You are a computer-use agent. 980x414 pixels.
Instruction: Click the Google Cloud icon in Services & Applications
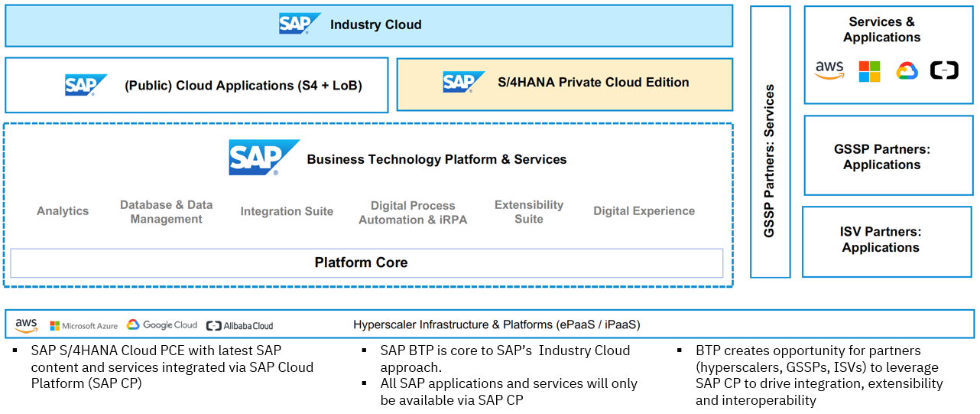907,72
